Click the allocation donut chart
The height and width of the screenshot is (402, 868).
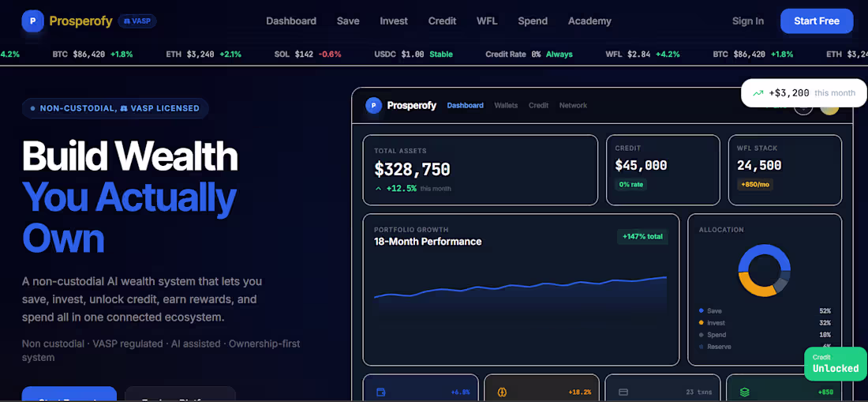coord(765,270)
